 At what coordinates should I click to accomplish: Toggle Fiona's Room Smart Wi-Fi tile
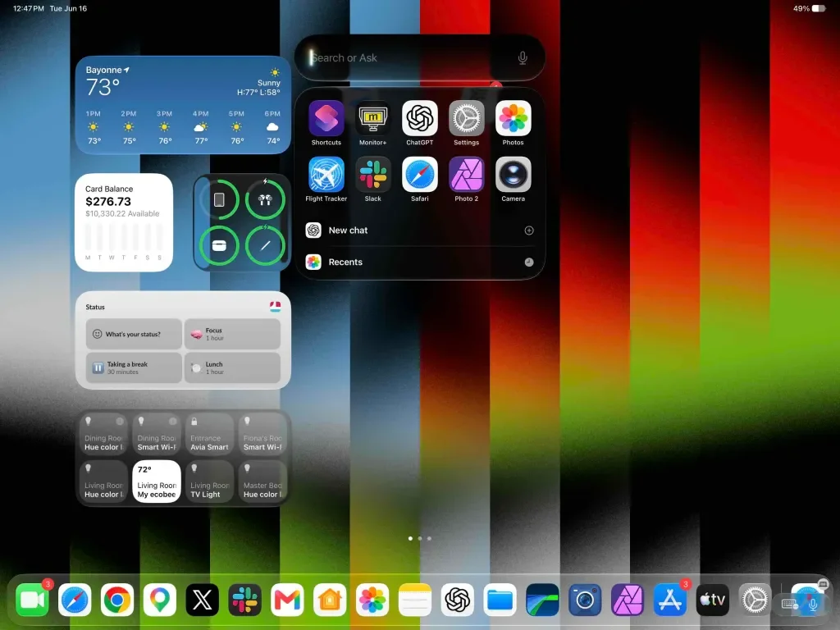(x=262, y=434)
